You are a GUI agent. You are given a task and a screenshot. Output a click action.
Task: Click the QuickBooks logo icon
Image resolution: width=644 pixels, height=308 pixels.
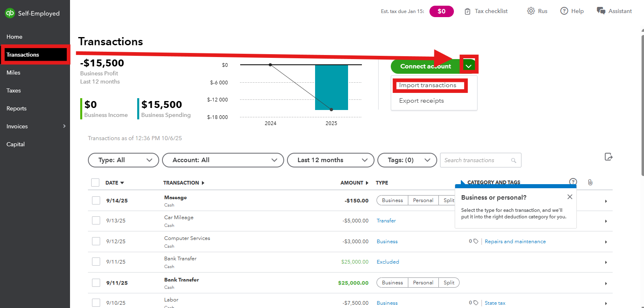(x=10, y=13)
